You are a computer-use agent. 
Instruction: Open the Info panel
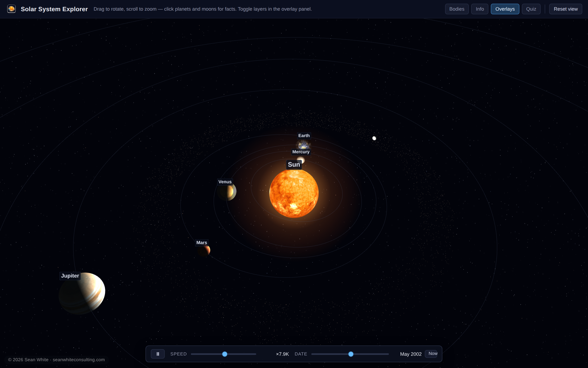[480, 9]
